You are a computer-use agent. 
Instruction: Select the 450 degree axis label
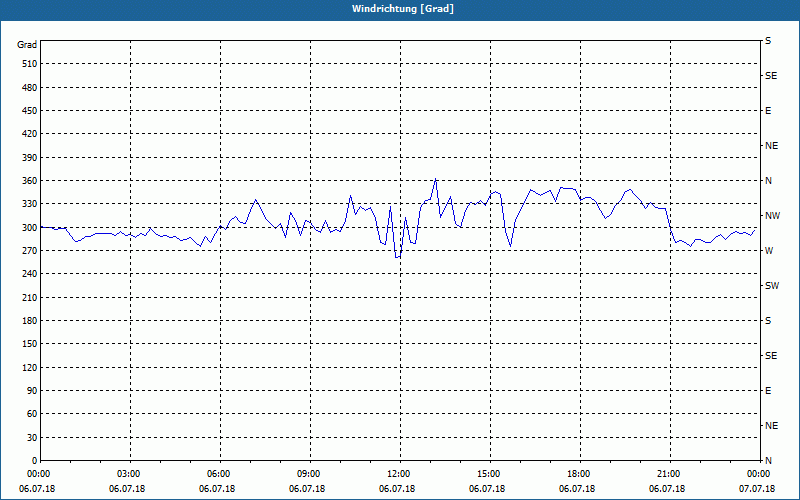30,111
